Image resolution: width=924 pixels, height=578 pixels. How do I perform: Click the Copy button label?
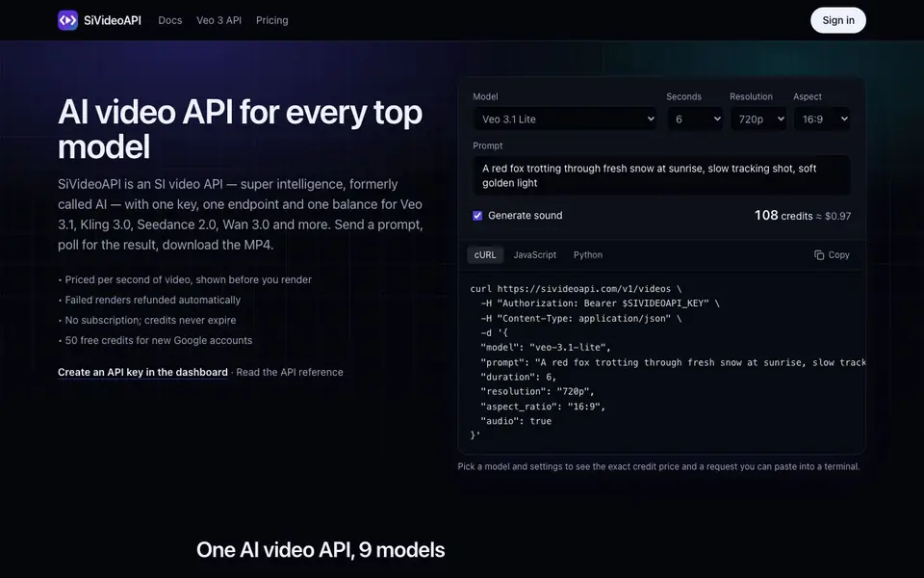point(838,254)
